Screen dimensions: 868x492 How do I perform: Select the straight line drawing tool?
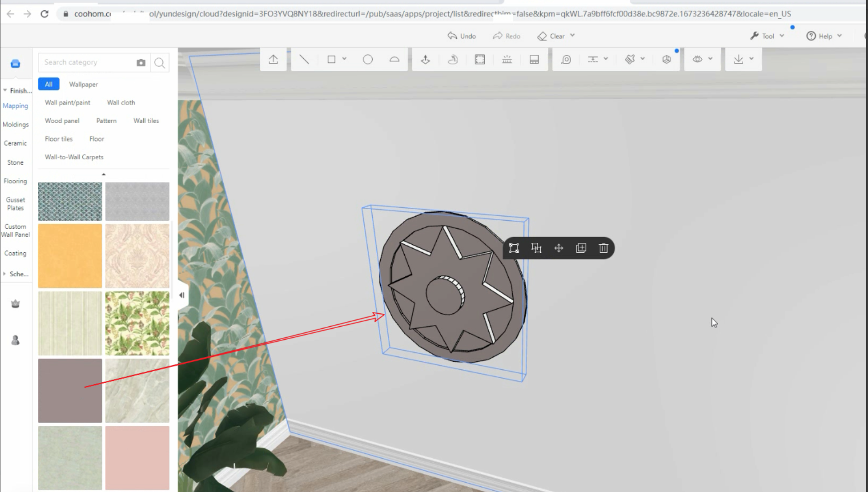[304, 59]
